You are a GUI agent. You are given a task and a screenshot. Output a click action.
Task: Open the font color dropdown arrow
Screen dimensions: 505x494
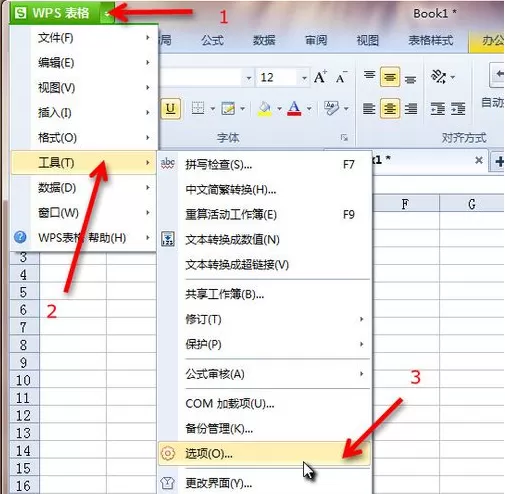[x=309, y=109]
